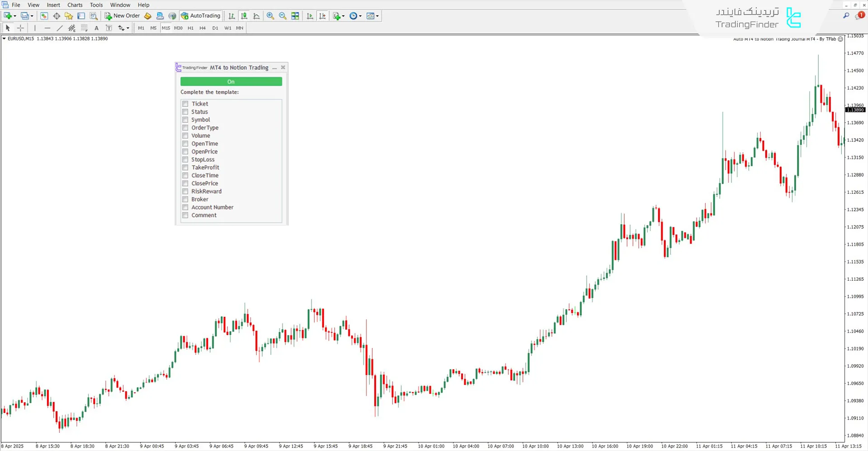Tick the Account Number checkbox

185,207
